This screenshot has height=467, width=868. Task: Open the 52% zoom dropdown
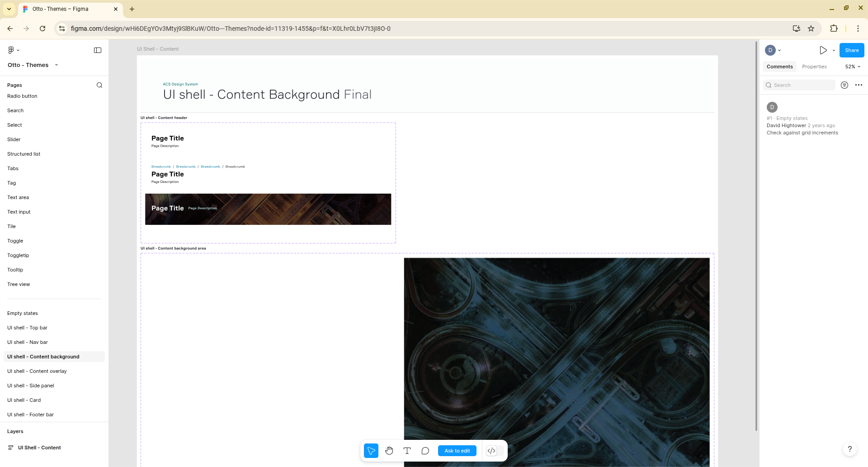click(x=853, y=67)
